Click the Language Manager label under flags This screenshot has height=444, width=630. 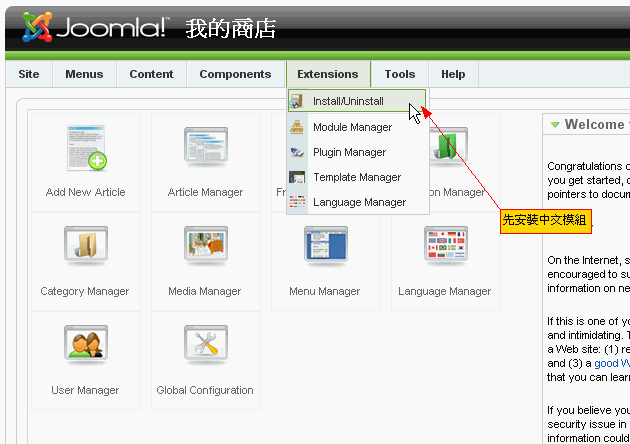pos(445,291)
